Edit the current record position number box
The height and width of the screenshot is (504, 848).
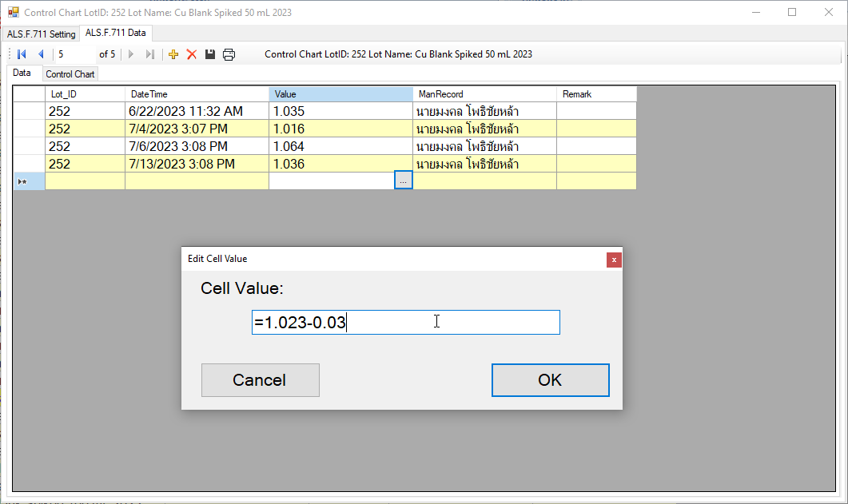[74, 54]
